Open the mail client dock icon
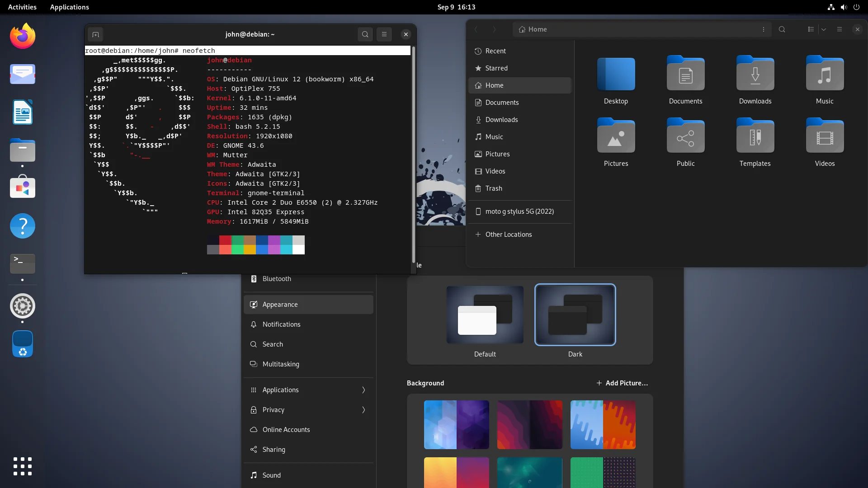 click(23, 74)
